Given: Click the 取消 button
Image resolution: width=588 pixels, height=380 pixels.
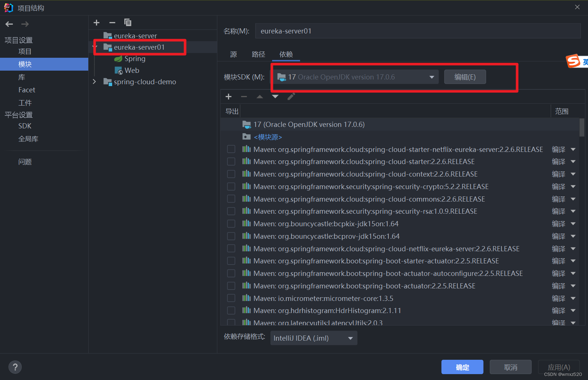Looking at the screenshot, I should coord(510,367).
